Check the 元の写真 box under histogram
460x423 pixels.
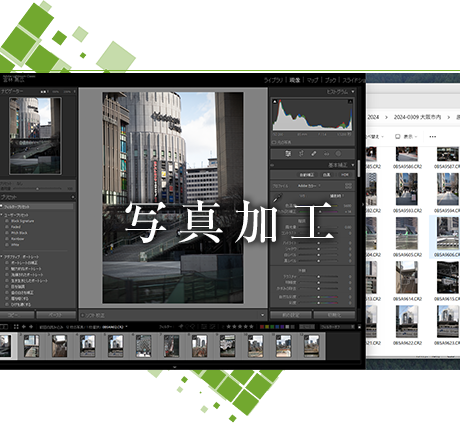[x=274, y=142]
